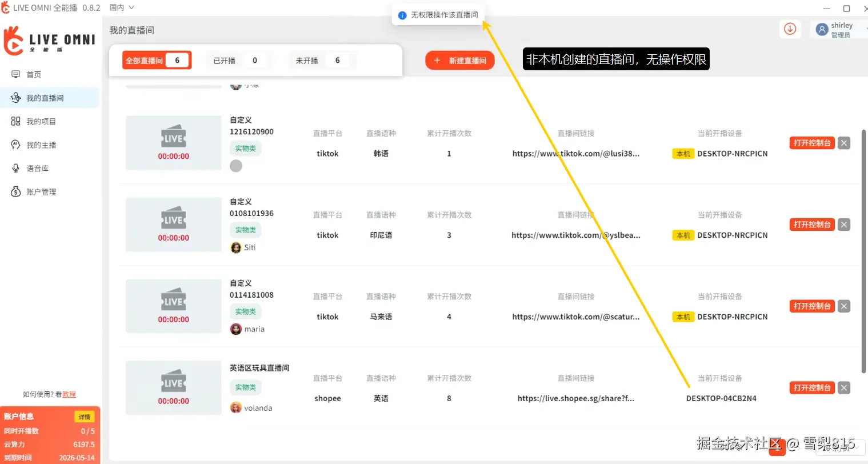Click the maria anchor avatar

[x=236, y=329]
